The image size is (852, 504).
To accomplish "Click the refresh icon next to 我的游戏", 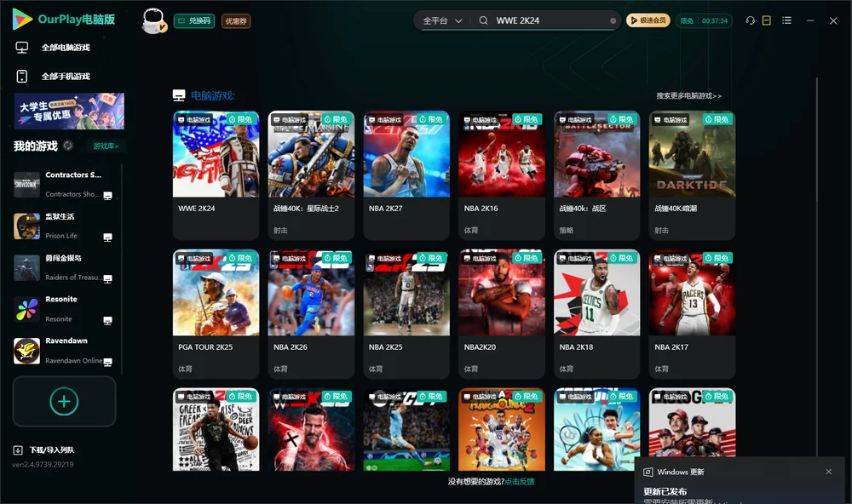I will tap(68, 146).
